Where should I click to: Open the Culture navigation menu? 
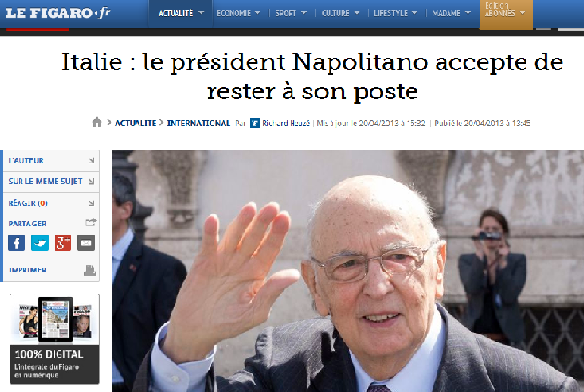(340, 13)
